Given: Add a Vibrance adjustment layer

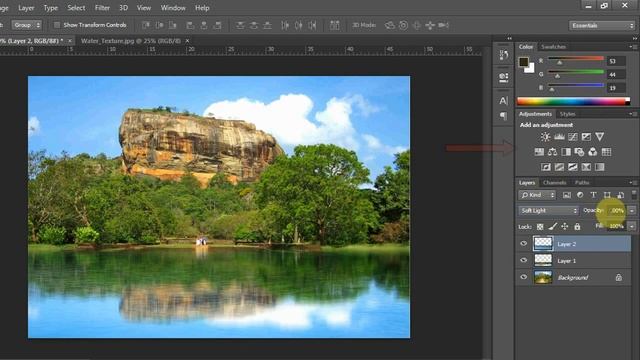Looking at the screenshot, I should (x=600, y=137).
